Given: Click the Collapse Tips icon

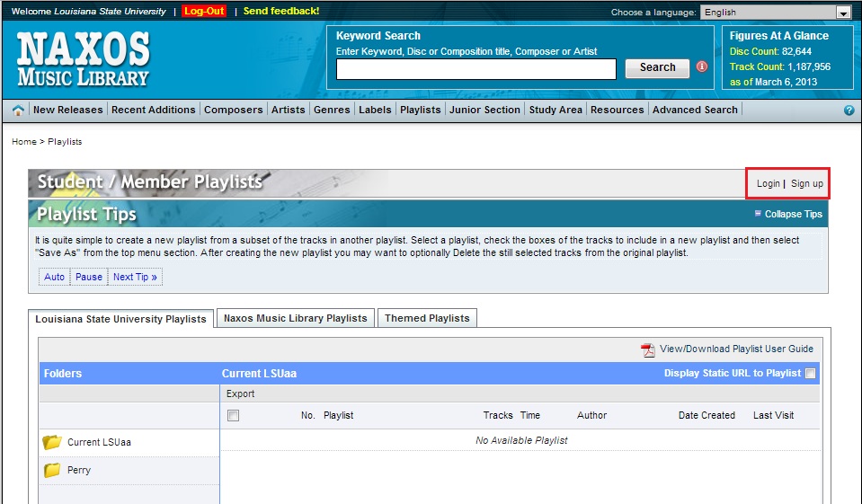Looking at the screenshot, I should [x=758, y=213].
